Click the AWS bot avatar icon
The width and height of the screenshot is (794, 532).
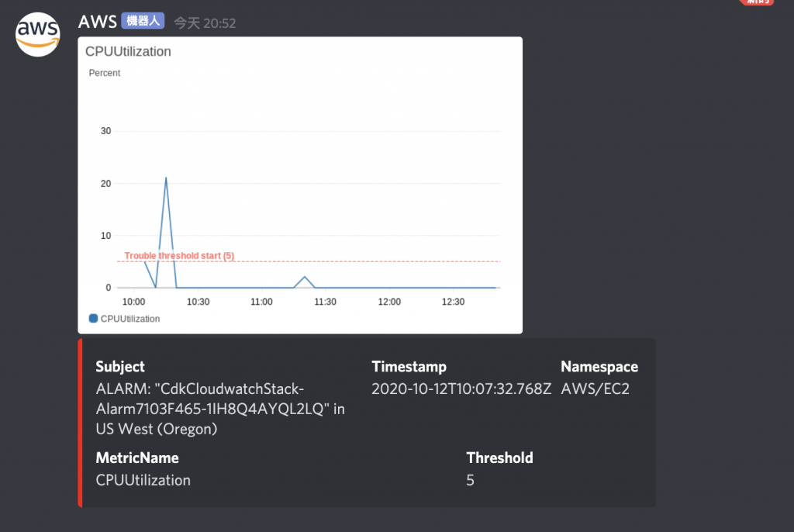[38, 34]
